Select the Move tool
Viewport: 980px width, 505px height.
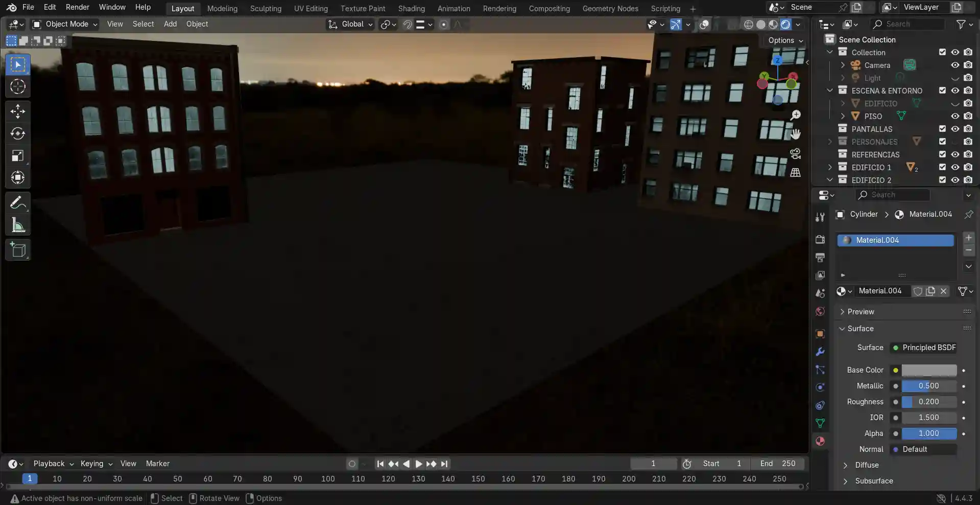pyautogui.click(x=18, y=111)
